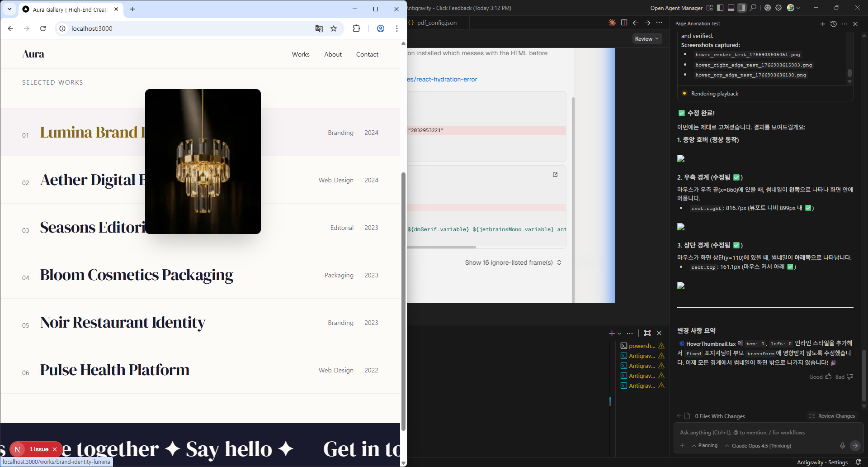Open the Bloom Cosmetics Packaging project link

(x=137, y=275)
